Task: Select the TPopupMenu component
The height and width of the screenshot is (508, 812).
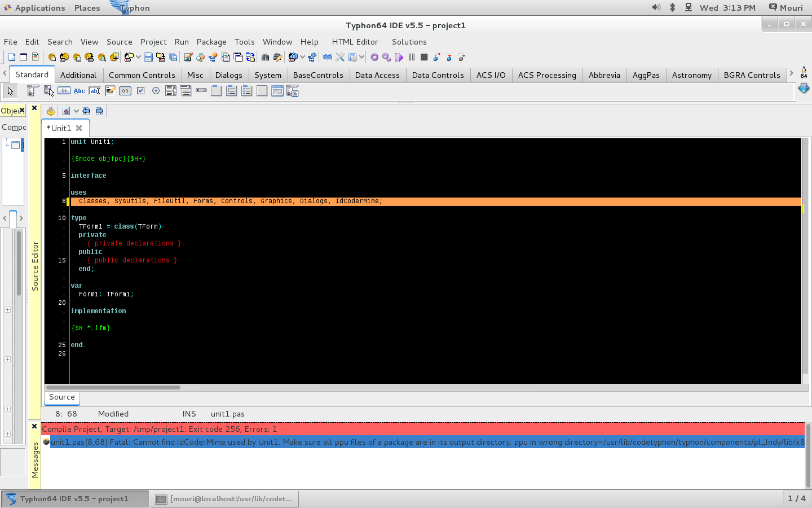Action: pos(48,91)
